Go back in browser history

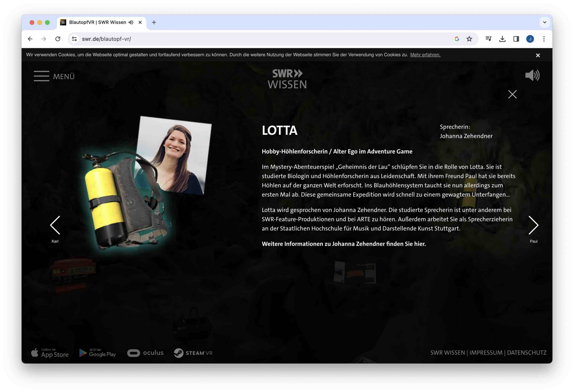tap(30, 39)
